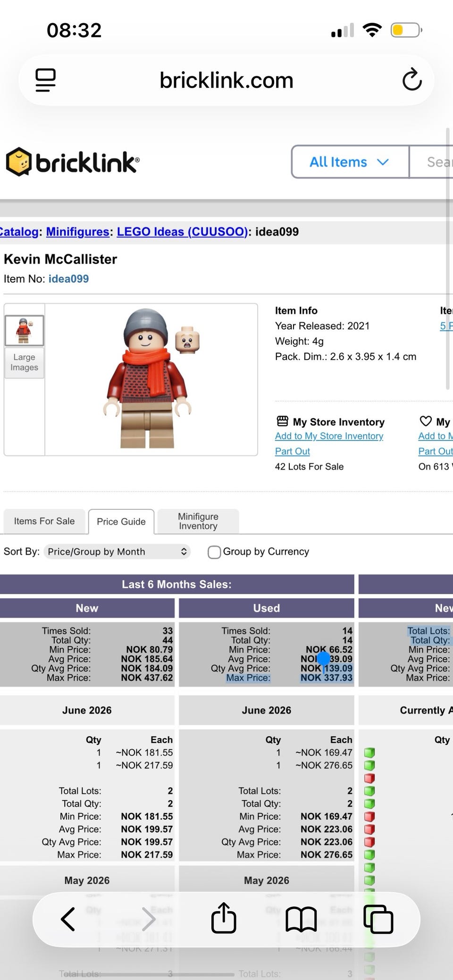
Task: Click Add to My Store Inventory link
Action: tap(329, 436)
